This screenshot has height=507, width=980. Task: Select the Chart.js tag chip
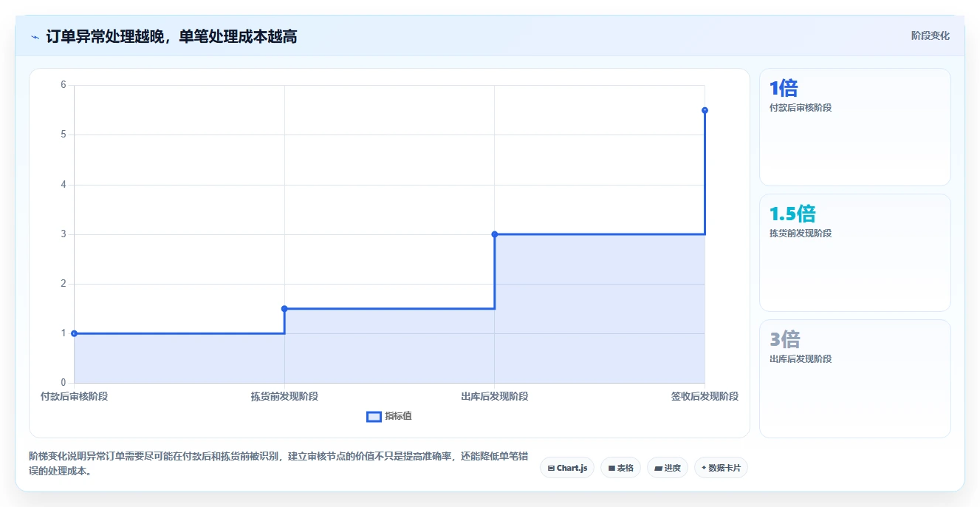click(x=567, y=468)
